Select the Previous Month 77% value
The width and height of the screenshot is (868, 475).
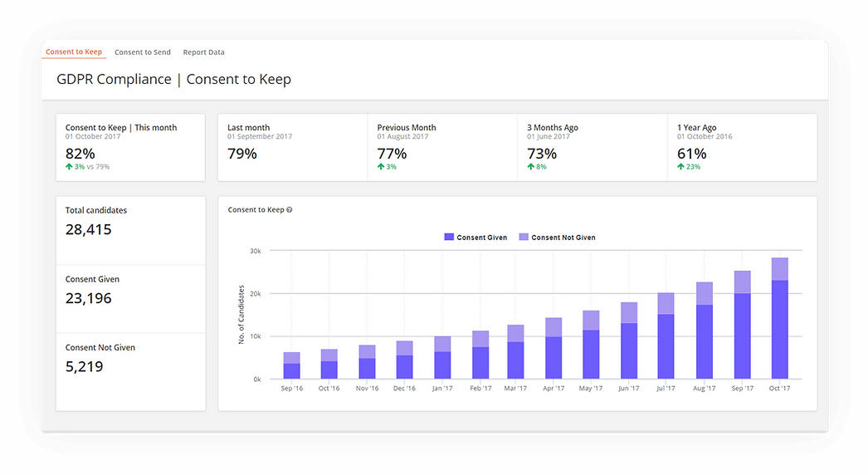click(x=392, y=153)
